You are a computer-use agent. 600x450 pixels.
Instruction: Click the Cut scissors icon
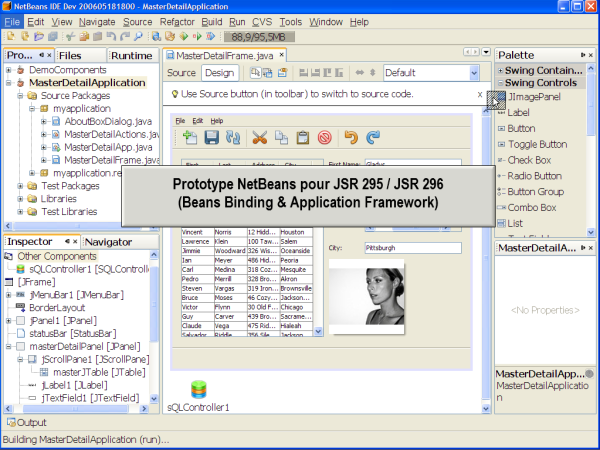260,138
